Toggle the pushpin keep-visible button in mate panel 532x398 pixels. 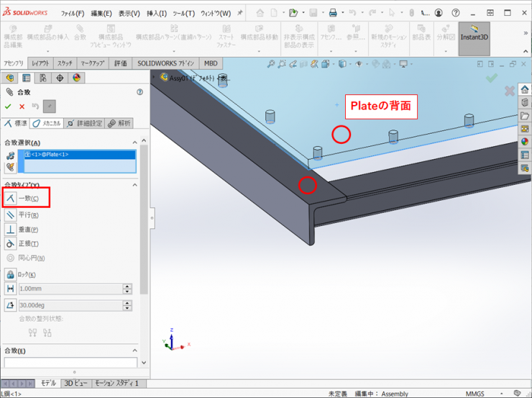coord(49,107)
